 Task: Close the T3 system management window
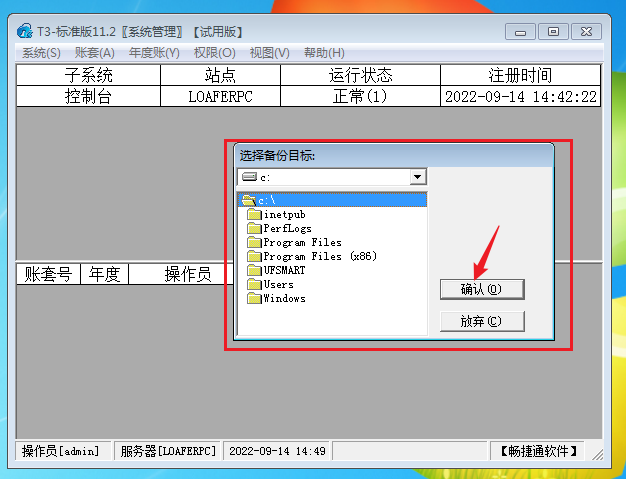tap(586, 32)
